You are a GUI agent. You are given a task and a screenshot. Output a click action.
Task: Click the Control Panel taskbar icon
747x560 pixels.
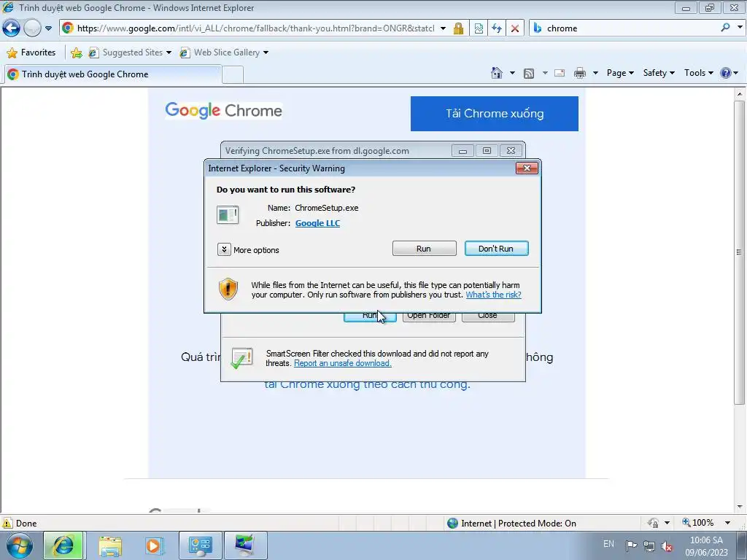pos(201,545)
